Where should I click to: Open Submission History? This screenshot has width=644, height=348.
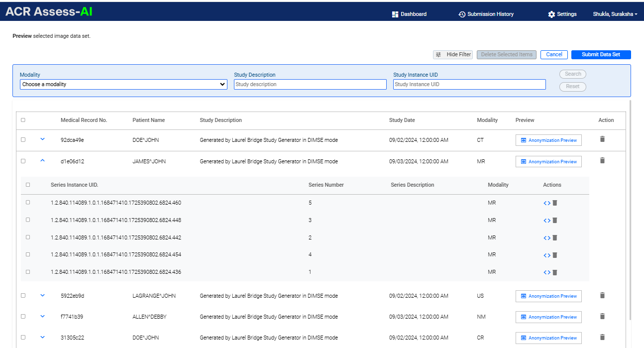pos(486,14)
